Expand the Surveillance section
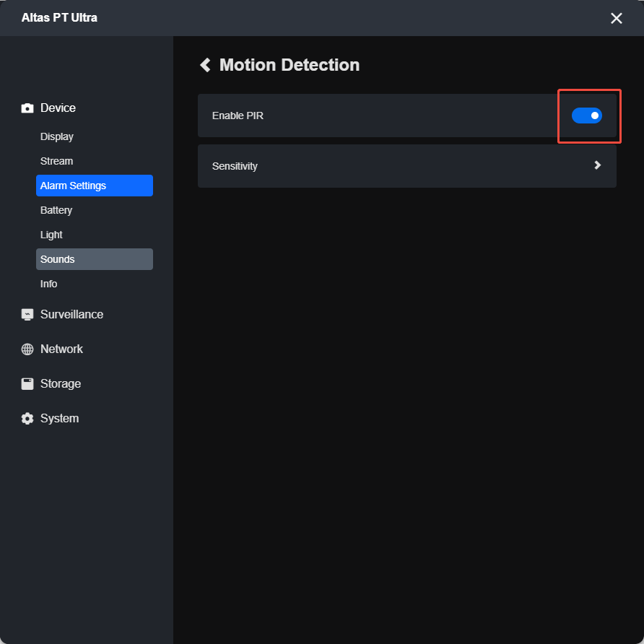This screenshot has height=644, width=644. point(72,315)
